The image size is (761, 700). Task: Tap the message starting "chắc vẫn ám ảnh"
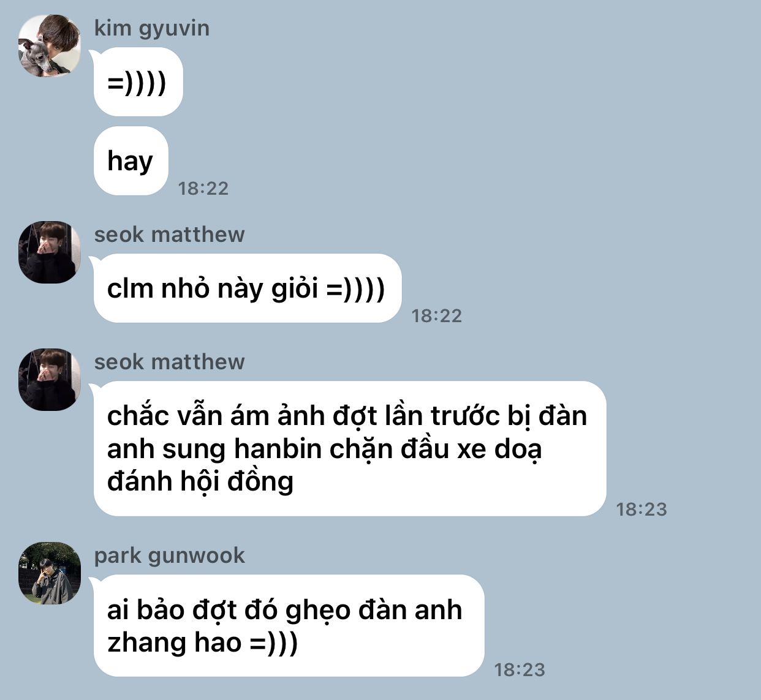point(350,449)
